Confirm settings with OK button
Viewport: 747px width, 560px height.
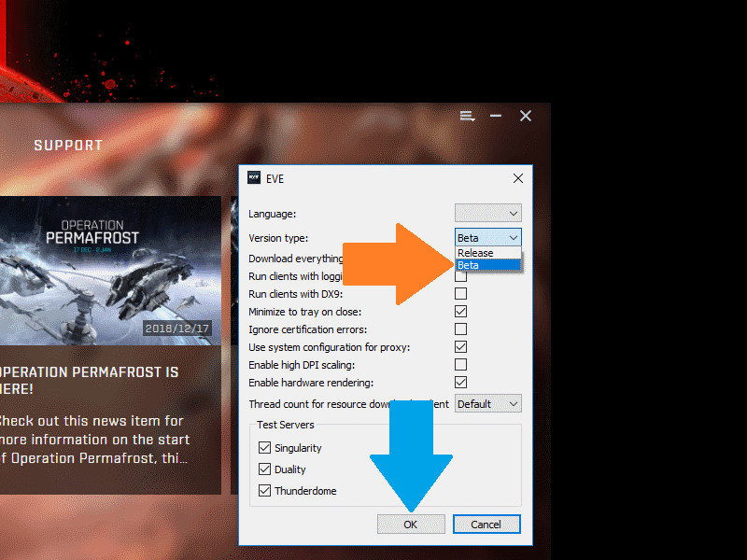411,525
